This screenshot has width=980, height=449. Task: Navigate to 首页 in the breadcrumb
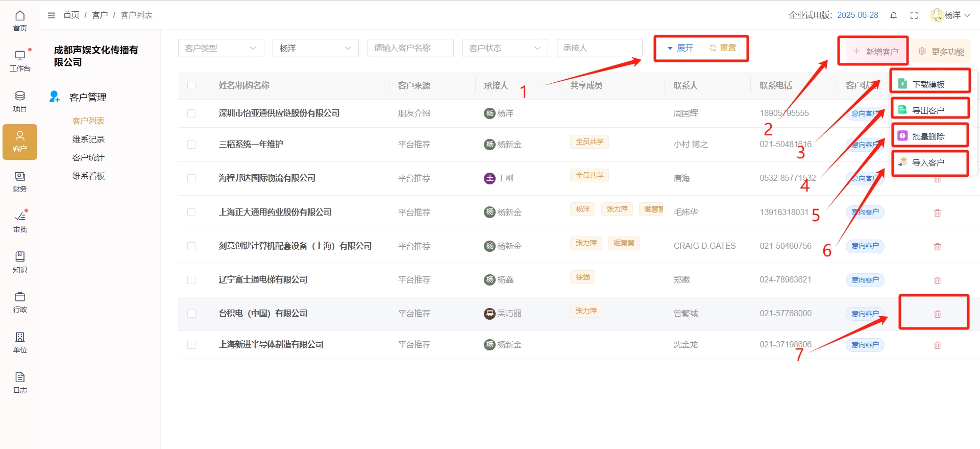click(x=71, y=15)
